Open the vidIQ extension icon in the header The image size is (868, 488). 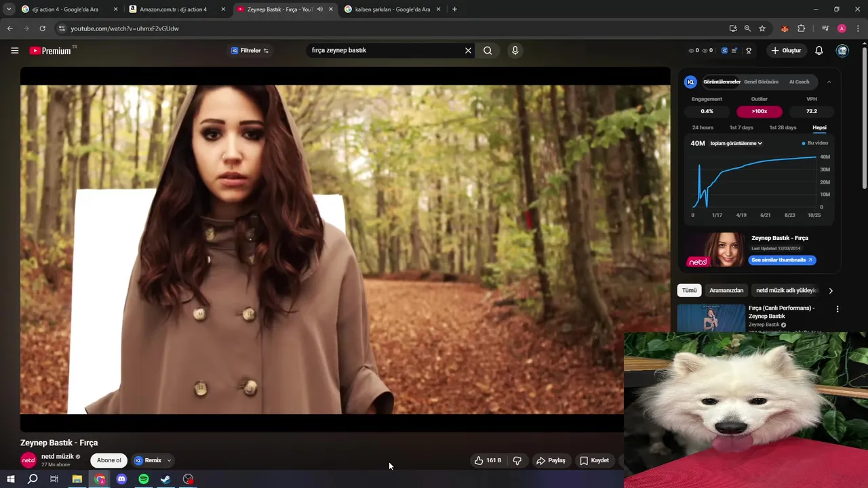pyautogui.click(x=724, y=50)
